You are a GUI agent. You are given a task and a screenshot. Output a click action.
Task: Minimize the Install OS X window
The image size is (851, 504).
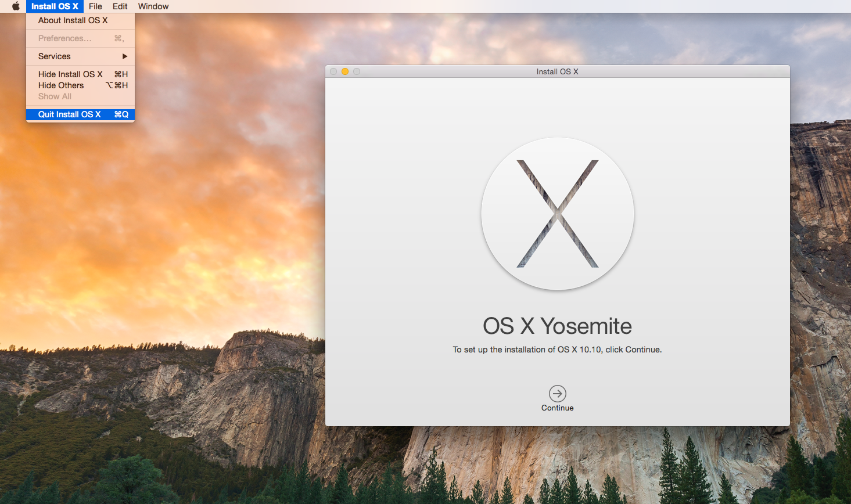[x=345, y=71]
